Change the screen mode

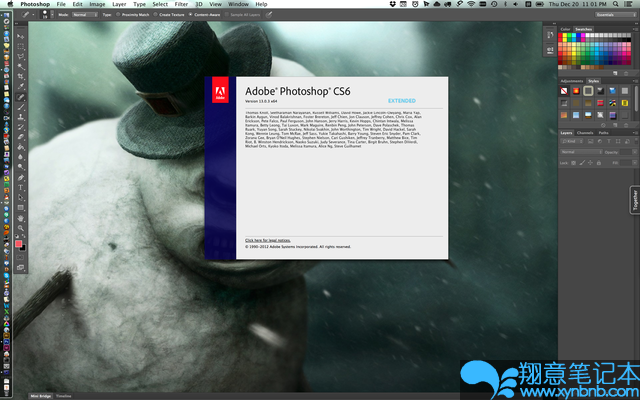point(20,267)
